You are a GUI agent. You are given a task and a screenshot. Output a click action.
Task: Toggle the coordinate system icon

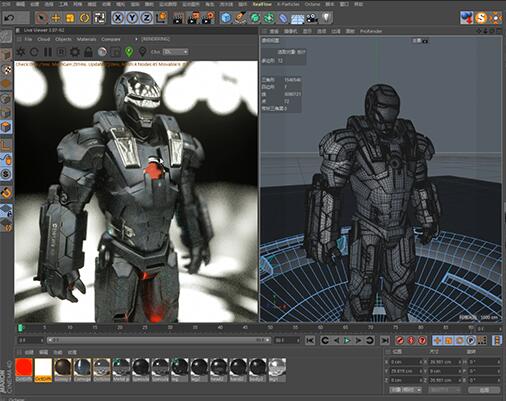click(162, 17)
